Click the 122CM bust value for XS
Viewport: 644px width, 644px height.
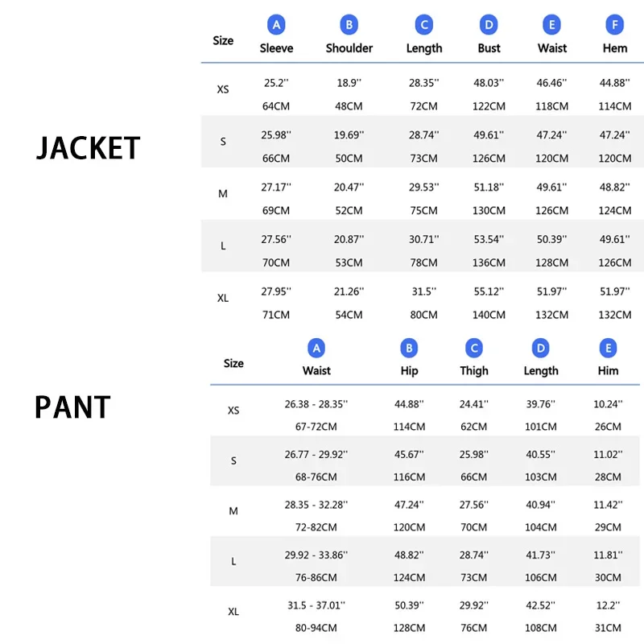tap(489, 106)
